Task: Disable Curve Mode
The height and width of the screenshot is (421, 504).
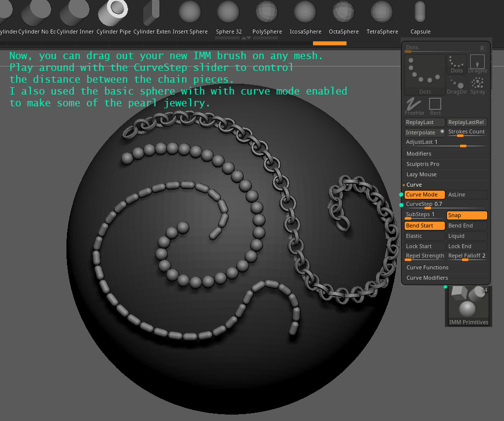Action: [x=424, y=194]
